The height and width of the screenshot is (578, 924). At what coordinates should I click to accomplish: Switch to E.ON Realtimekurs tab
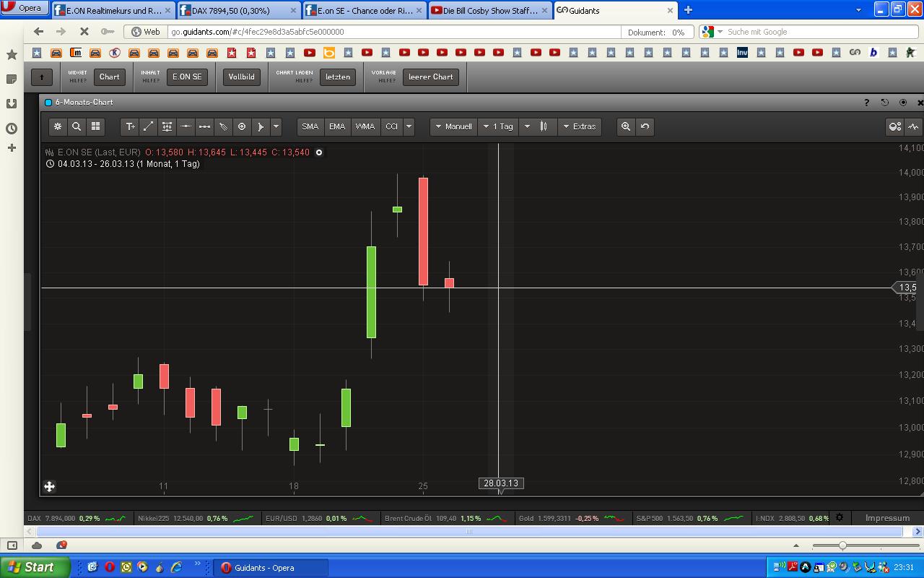113,11
